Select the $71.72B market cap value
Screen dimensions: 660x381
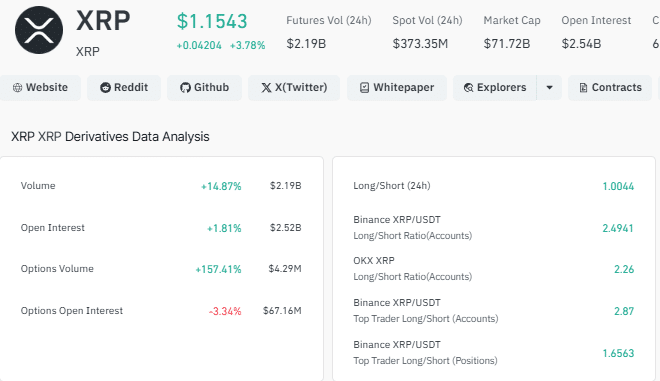tap(507, 43)
